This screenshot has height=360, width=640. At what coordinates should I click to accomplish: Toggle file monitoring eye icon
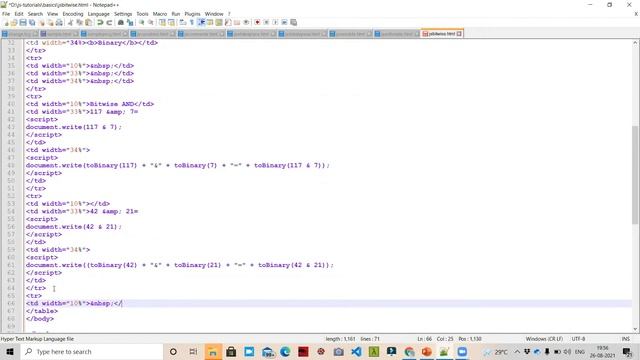point(246,22)
